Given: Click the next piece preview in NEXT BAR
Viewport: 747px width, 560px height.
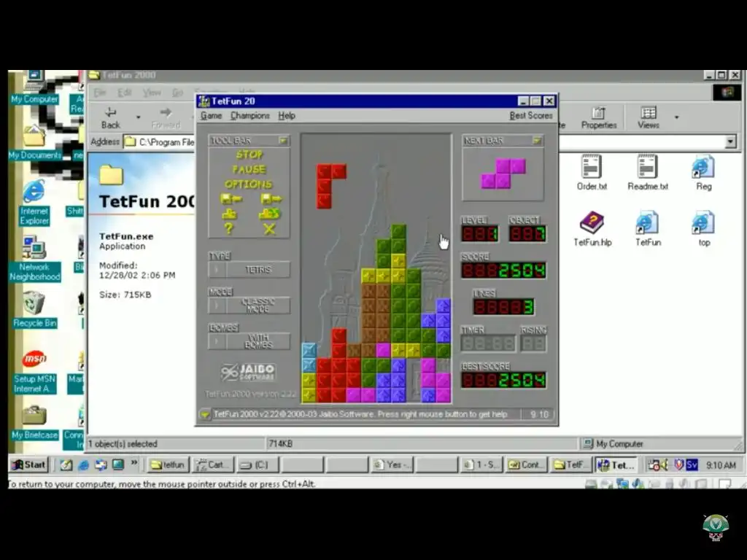Looking at the screenshot, I should 503,174.
